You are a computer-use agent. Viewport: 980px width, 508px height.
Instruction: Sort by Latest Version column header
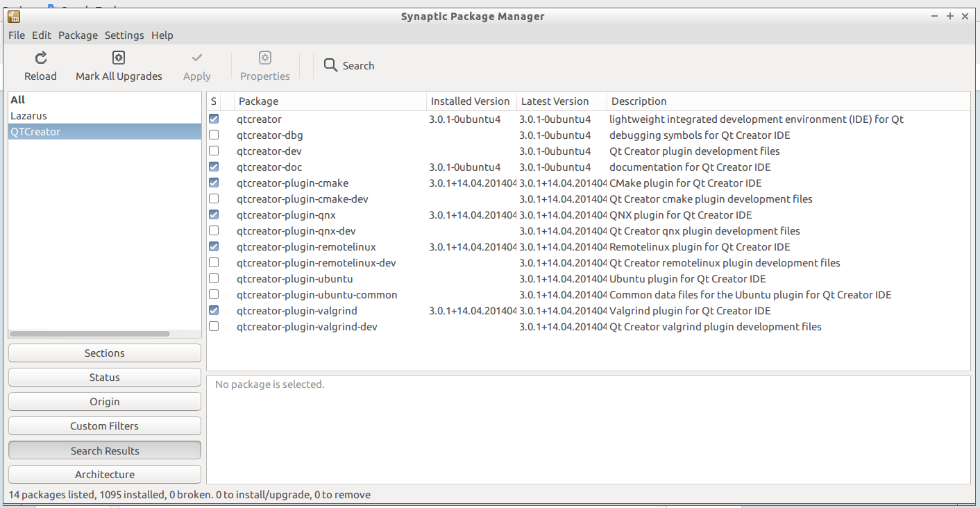coord(561,101)
